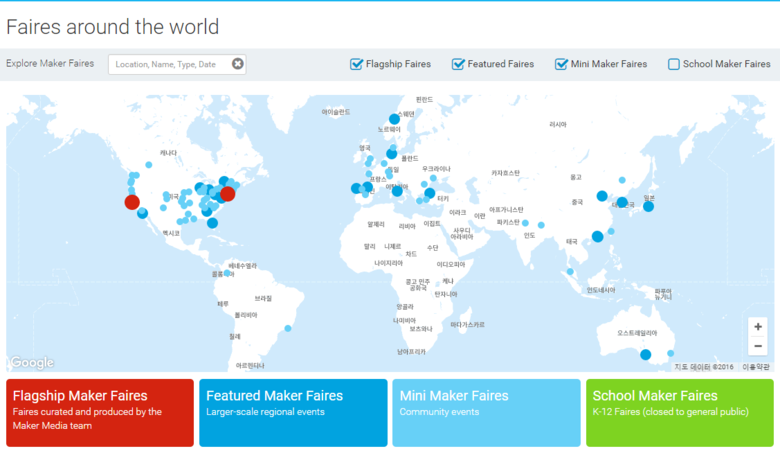Image resolution: width=780 pixels, height=451 pixels.
Task: Select the blue marker in southern China
Action: tap(597, 237)
